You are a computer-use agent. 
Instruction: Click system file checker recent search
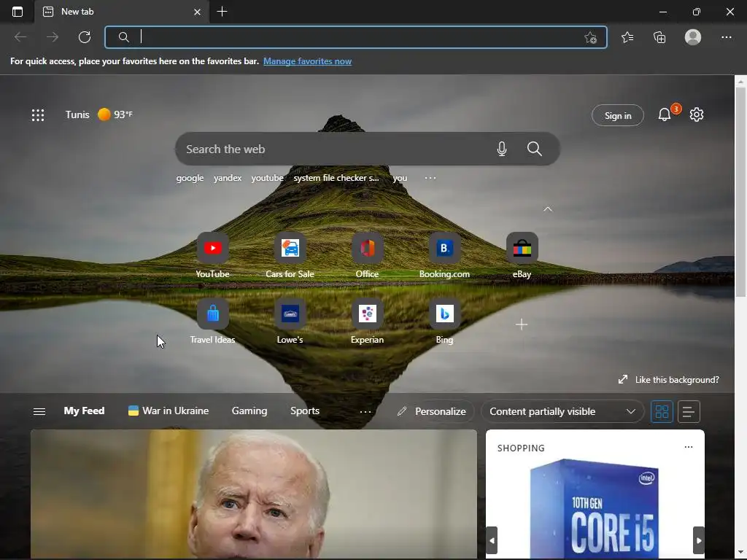click(x=336, y=178)
